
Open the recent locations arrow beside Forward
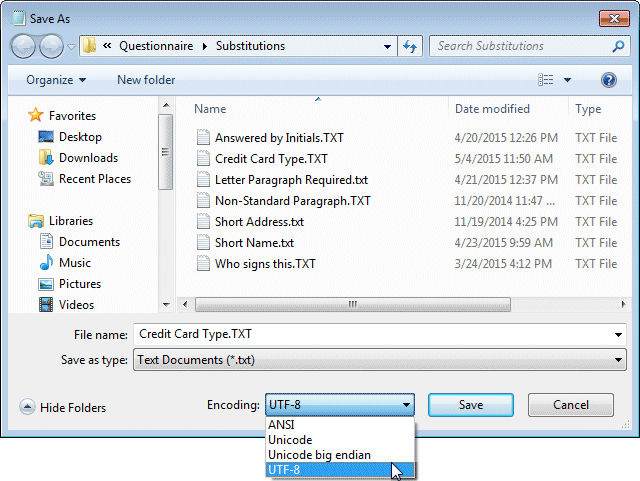tap(71, 47)
